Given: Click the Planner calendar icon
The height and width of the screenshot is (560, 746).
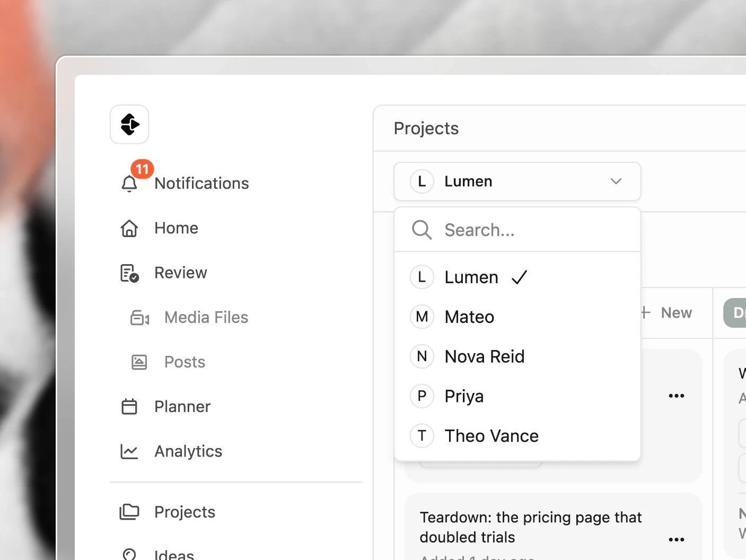Looking at the screenshot, I should [129, 407].
